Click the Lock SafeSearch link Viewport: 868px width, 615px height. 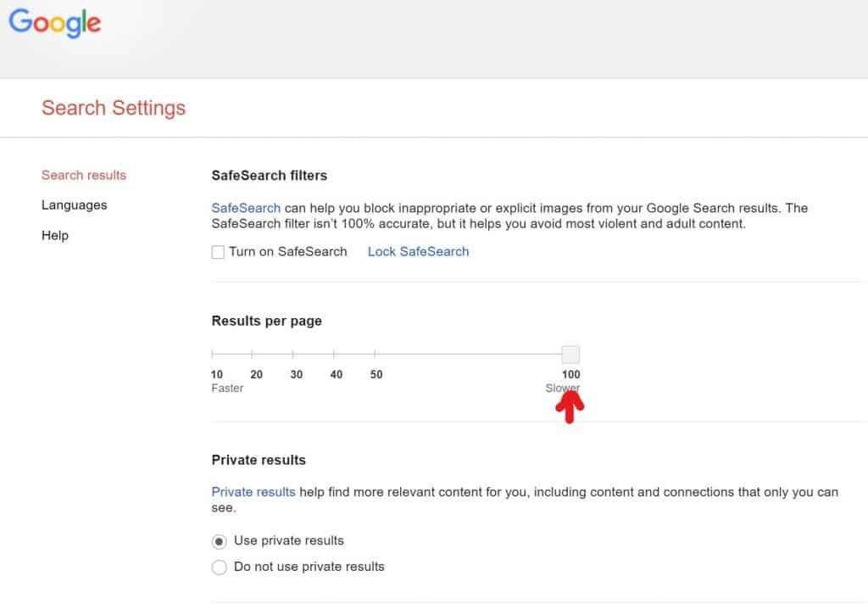pos(418,252)
